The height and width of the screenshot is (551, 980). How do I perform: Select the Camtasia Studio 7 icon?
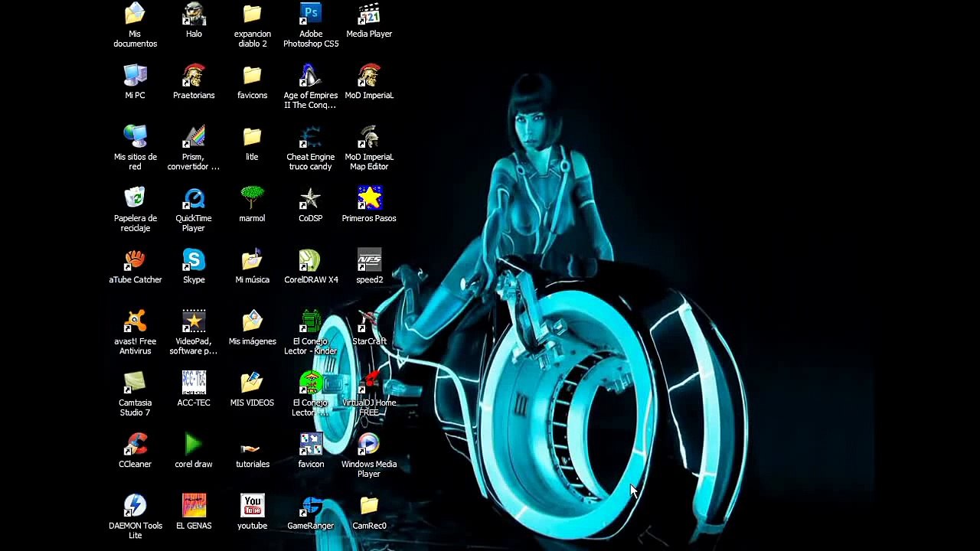click(135, 382)
